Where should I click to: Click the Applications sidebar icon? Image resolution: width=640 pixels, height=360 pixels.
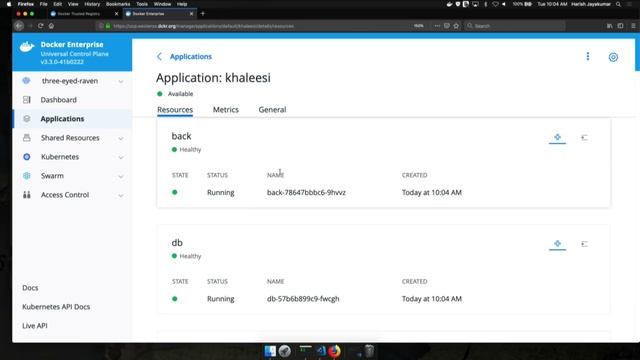pos(27,119)
